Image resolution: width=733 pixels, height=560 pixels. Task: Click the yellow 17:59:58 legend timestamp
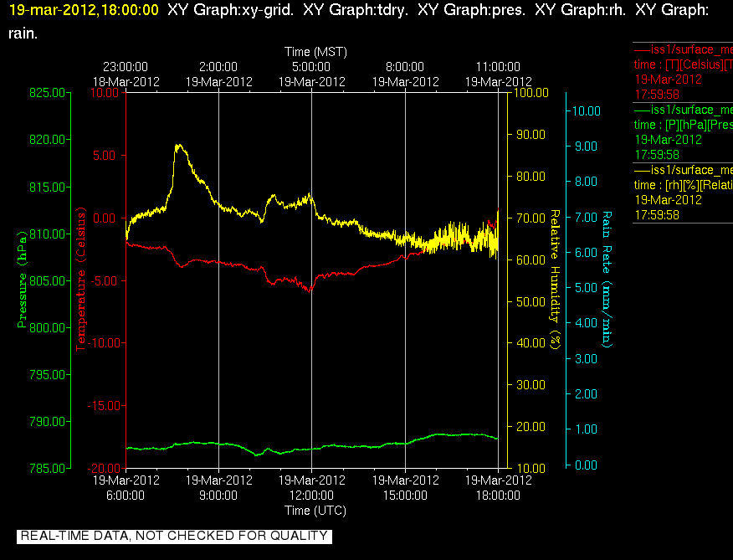(x=657, y=215)
